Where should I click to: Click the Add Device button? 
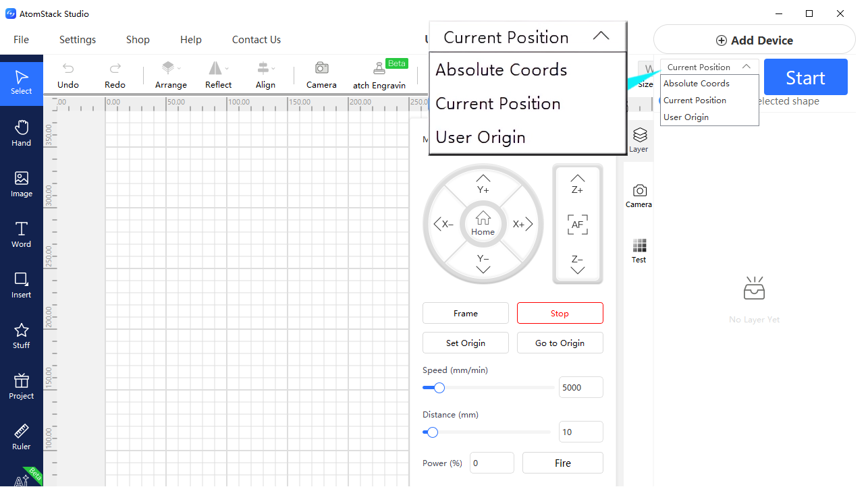(755, 40)
